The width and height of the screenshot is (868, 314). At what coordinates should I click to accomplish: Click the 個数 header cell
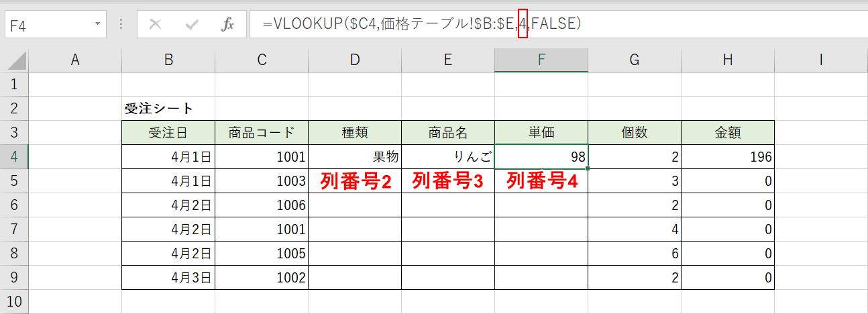point(635,132)
